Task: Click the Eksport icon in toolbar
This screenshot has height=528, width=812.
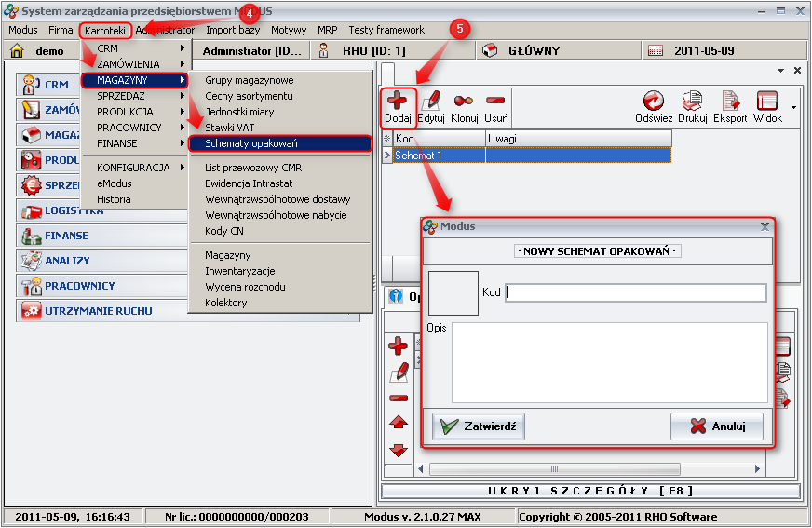Action: click(730, 101)
